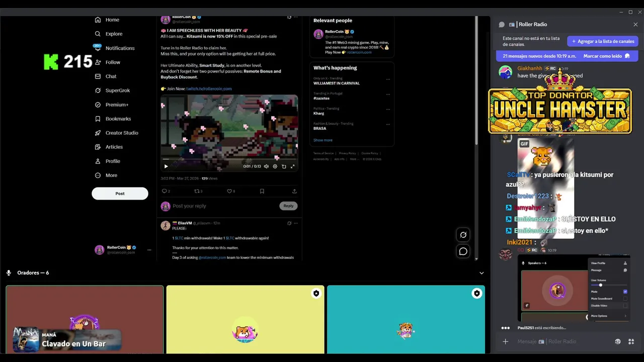Screen dimensions: 644x362
Task: Open the Chat envelope icon
Action: point(98,76)
